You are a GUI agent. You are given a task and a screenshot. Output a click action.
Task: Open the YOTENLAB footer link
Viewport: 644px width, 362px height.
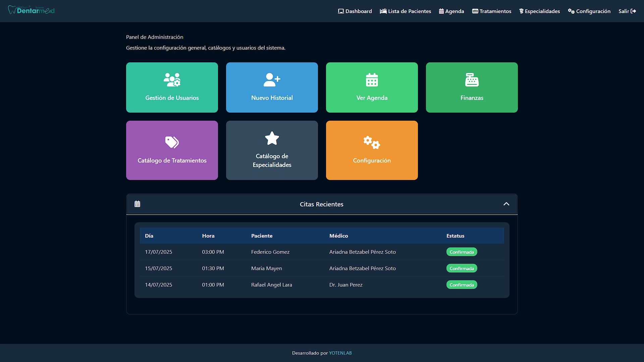coord(340,353)
